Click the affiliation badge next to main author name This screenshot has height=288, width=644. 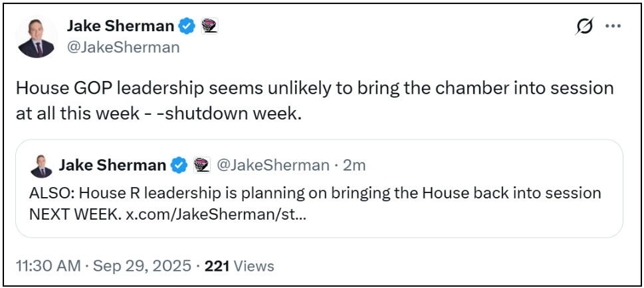tap(209, 27)
